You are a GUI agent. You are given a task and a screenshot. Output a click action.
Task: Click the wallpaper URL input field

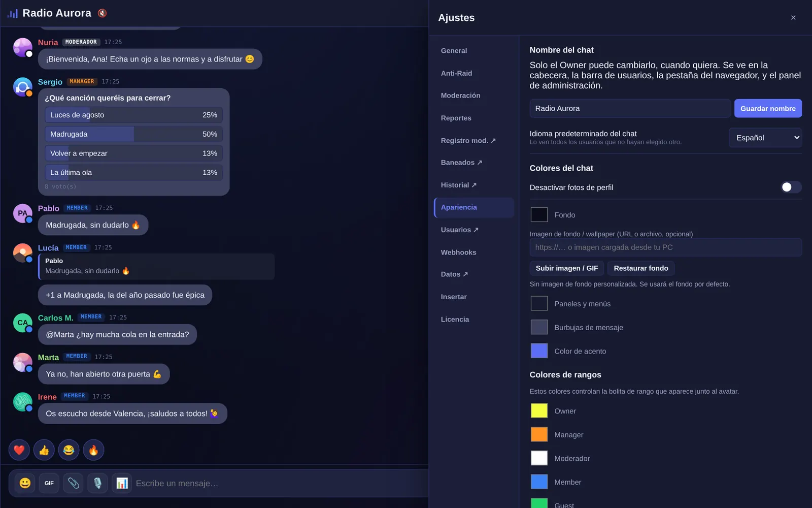(665, 247)
